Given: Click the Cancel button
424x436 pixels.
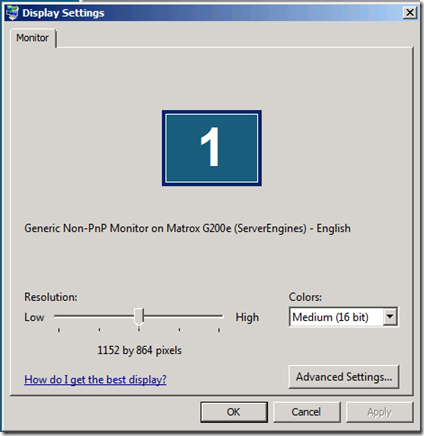Looking at the screenshot, I should pyautogui.click(x=306, y=412).
